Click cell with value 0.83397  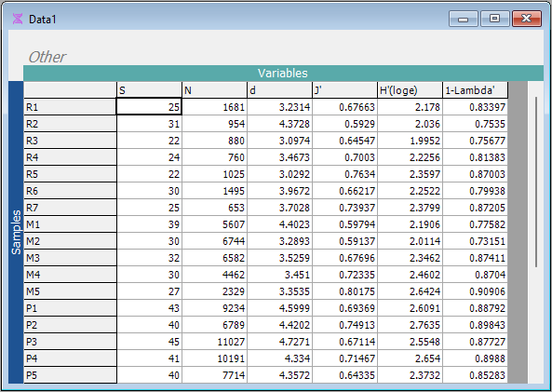click(475, 107)
